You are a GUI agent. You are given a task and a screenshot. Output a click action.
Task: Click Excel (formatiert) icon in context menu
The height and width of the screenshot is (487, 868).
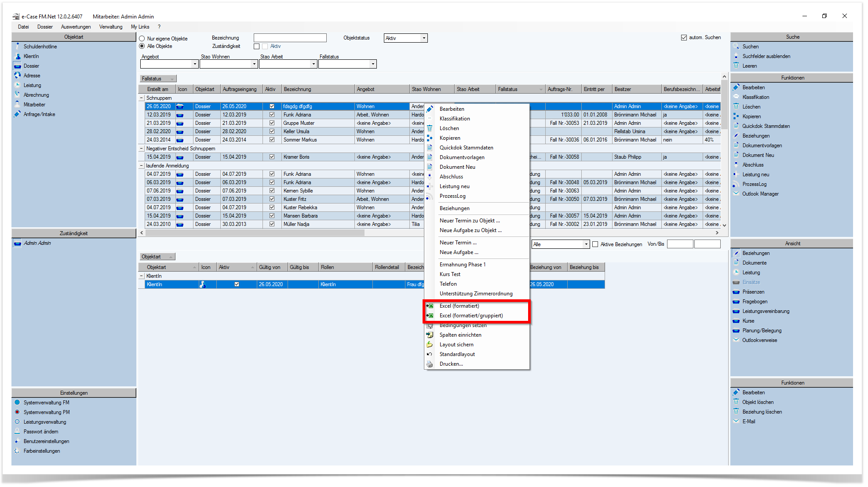430,306
